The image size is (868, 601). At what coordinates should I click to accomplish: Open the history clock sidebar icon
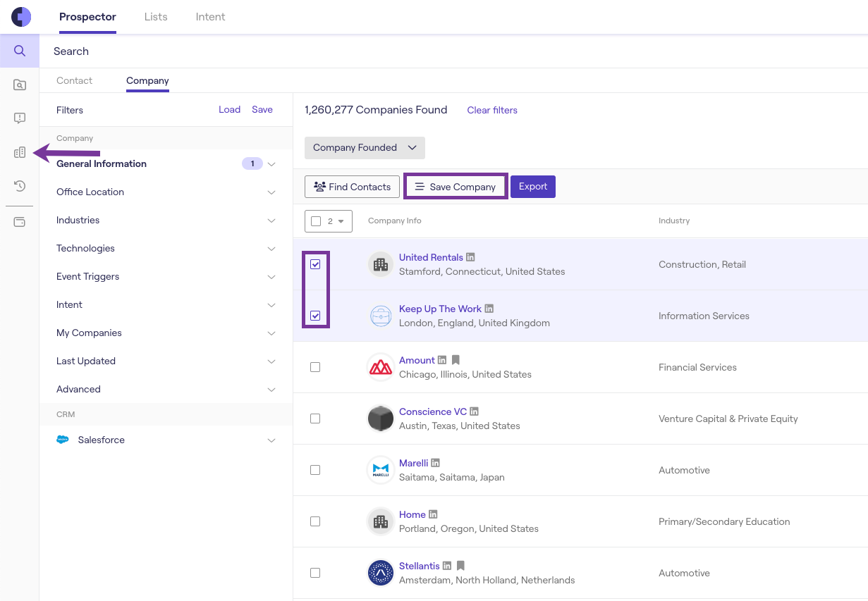pyautogui.click(x=20, y=186)
